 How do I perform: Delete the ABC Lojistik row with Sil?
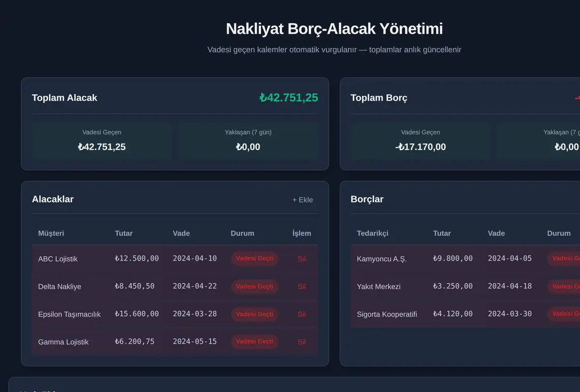click(x=302, y=259)
